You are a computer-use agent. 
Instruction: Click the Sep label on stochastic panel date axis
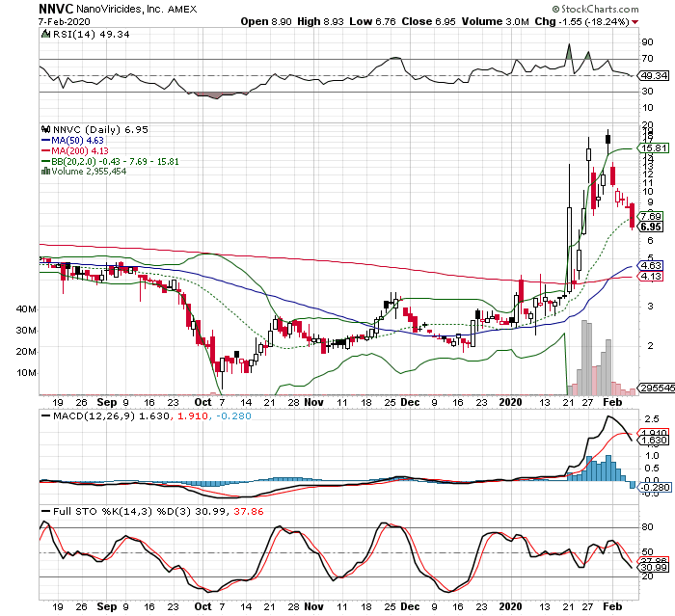[107, 607]
